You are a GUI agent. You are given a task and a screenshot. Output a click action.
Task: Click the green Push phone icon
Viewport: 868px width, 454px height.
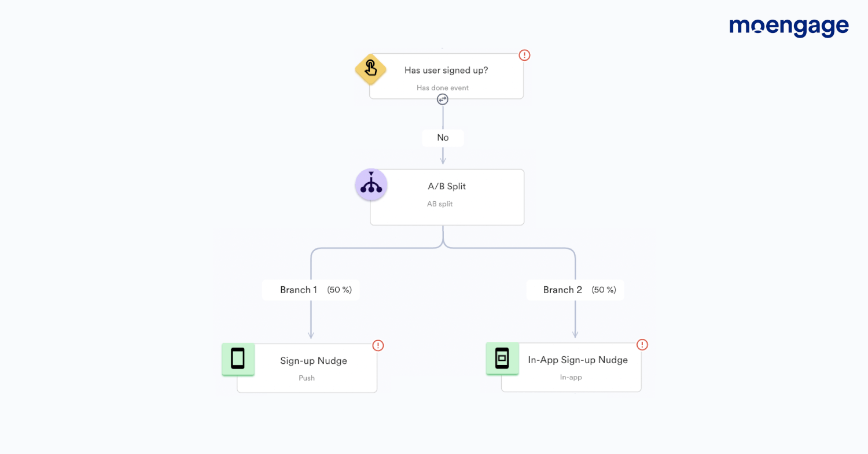point(238,359)
